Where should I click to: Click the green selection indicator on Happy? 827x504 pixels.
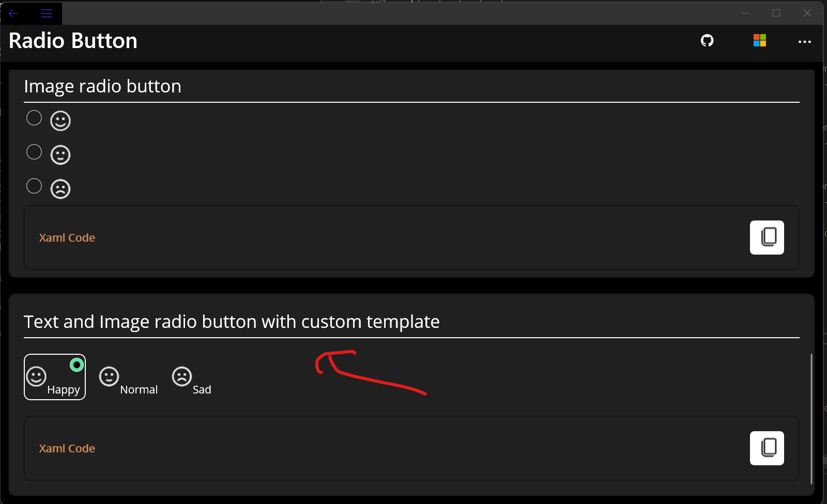click(x=76, y=365)
